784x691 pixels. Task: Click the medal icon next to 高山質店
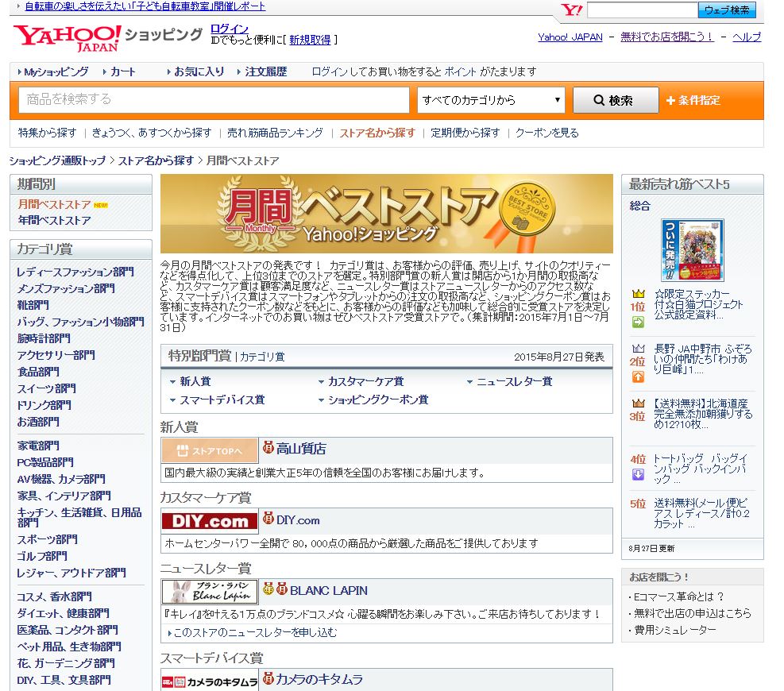tap(268, 447)
